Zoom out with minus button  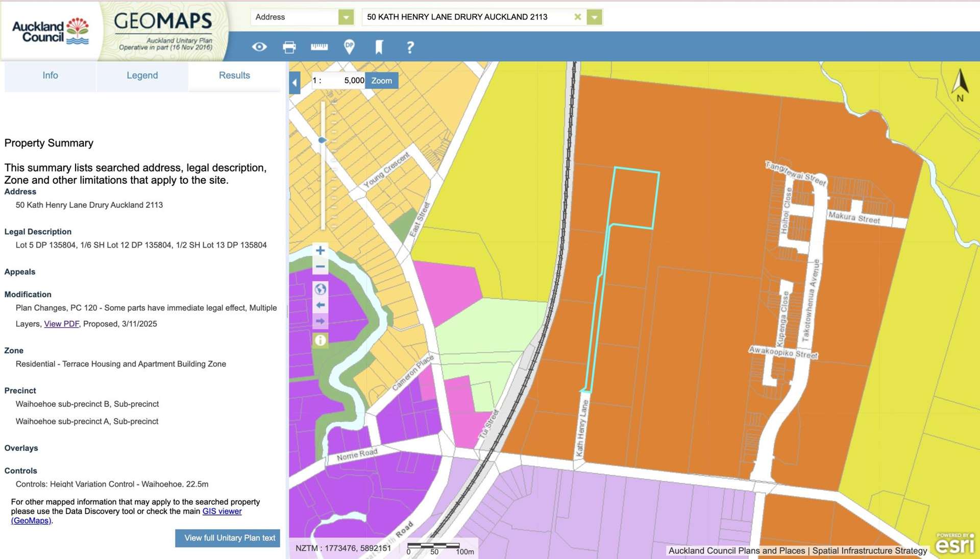[x=320, y=266]
